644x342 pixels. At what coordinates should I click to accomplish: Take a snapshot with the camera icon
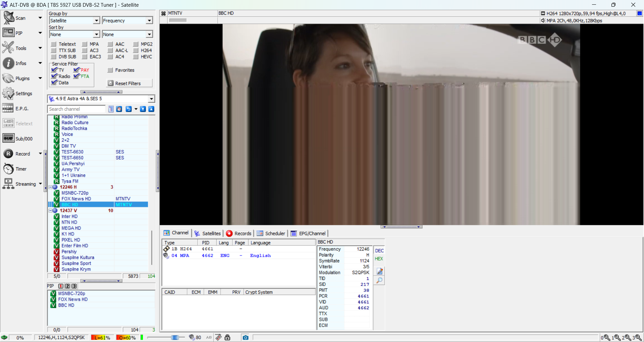coord(246,337)
